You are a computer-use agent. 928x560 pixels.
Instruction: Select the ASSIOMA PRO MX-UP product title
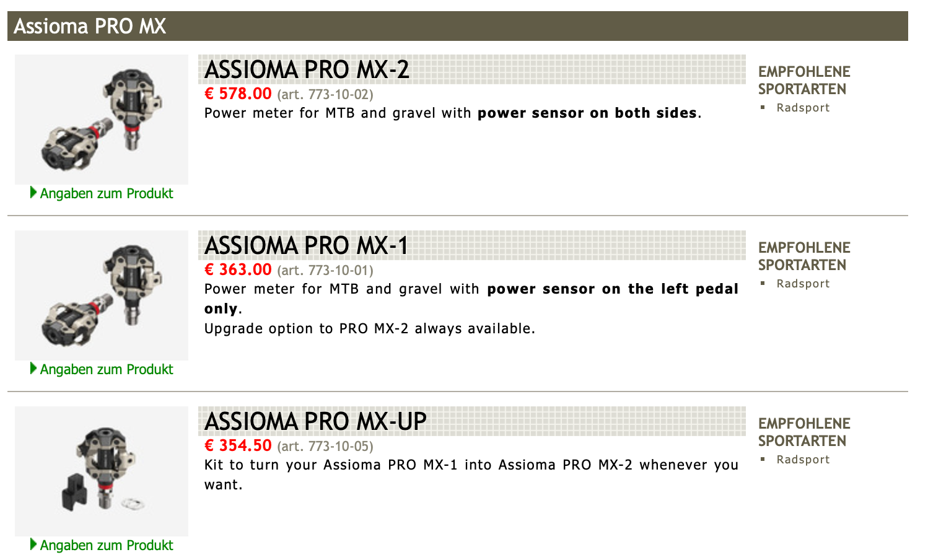coord(315,422)
